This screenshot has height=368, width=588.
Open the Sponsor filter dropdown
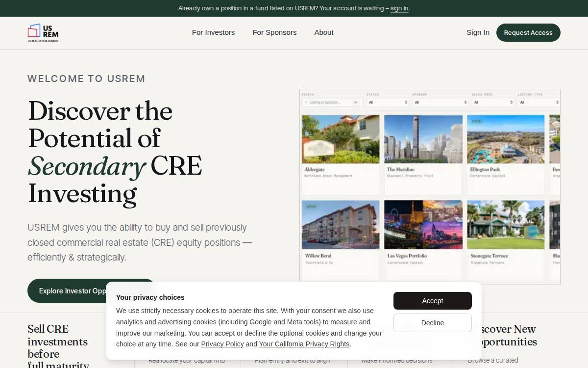pyautogui.click(x=441, y=102)
